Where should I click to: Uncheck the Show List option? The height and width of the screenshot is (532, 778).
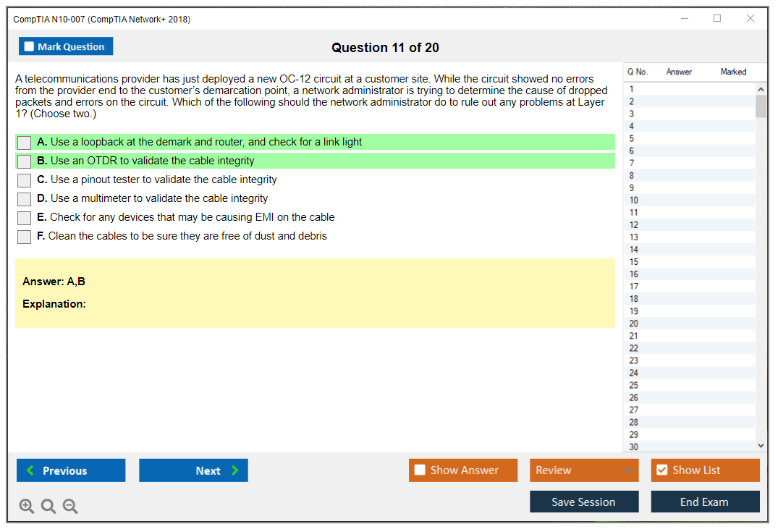click(661, 470)
